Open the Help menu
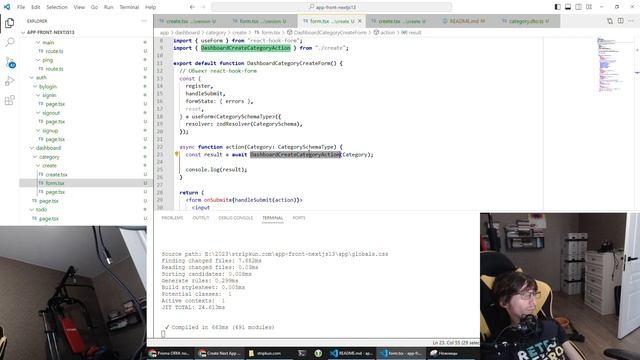This screenshot has width=640, height=360. tap(151, 7)
